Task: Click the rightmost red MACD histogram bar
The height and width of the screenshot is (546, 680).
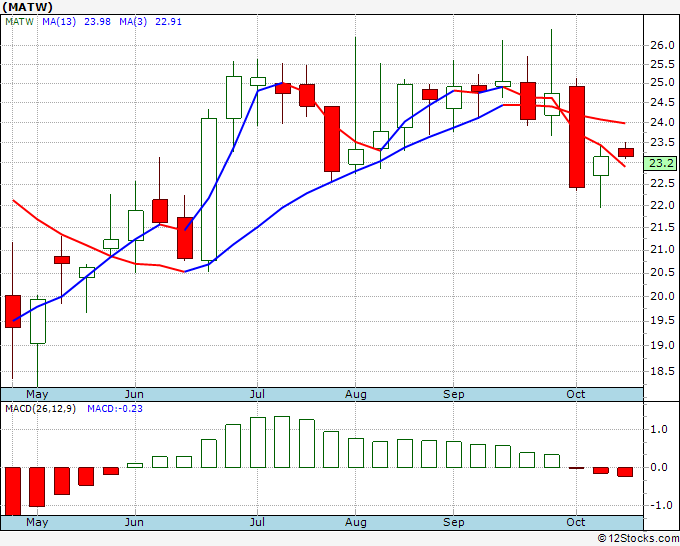Action: (625, 472)
